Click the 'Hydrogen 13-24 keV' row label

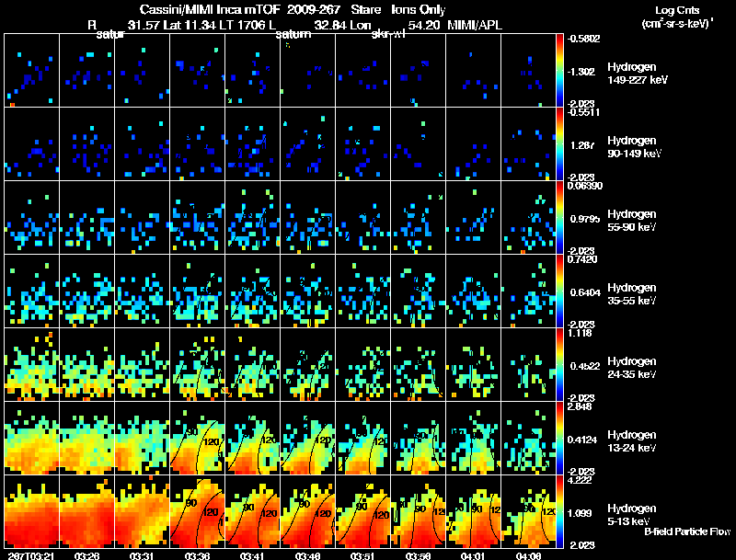[x=632, y=441]
